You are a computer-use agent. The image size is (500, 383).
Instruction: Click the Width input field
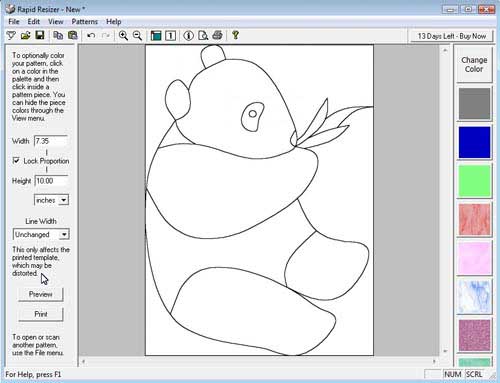(x=51, y=141)
